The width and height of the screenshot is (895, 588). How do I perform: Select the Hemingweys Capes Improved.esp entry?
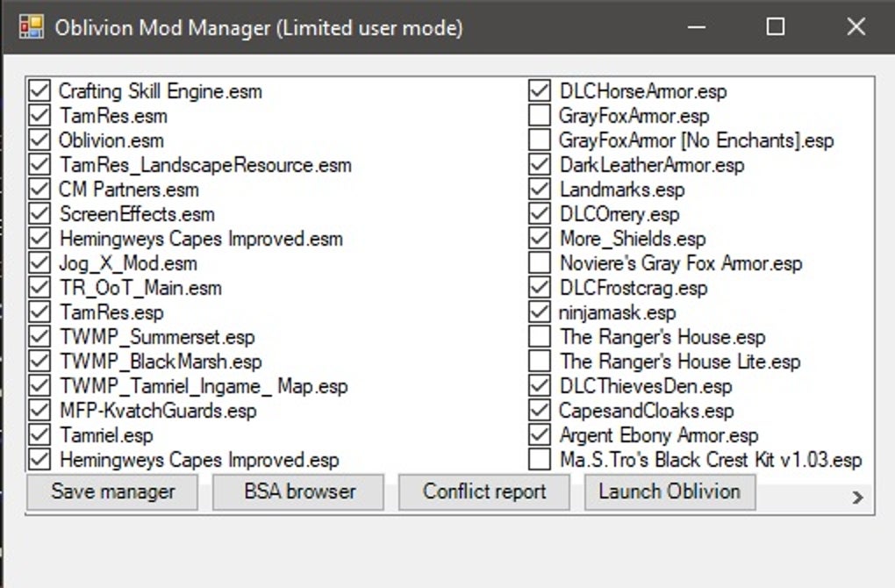(x=199, y=460)
